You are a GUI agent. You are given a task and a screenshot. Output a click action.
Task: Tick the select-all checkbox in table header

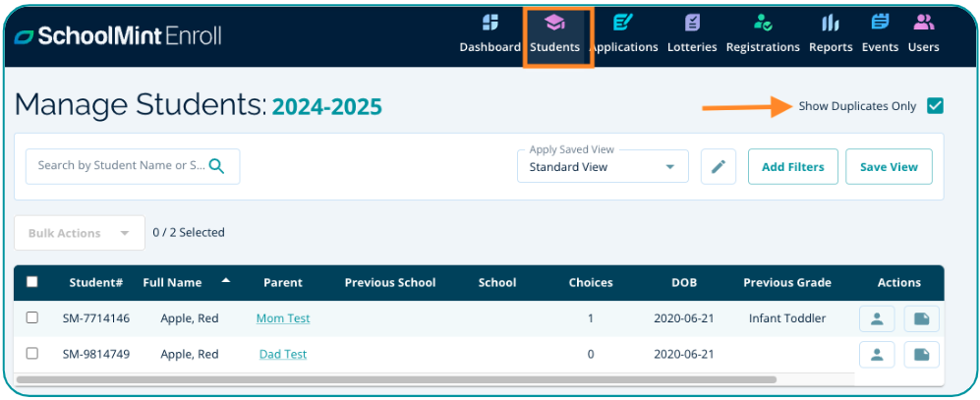point(32,282)
